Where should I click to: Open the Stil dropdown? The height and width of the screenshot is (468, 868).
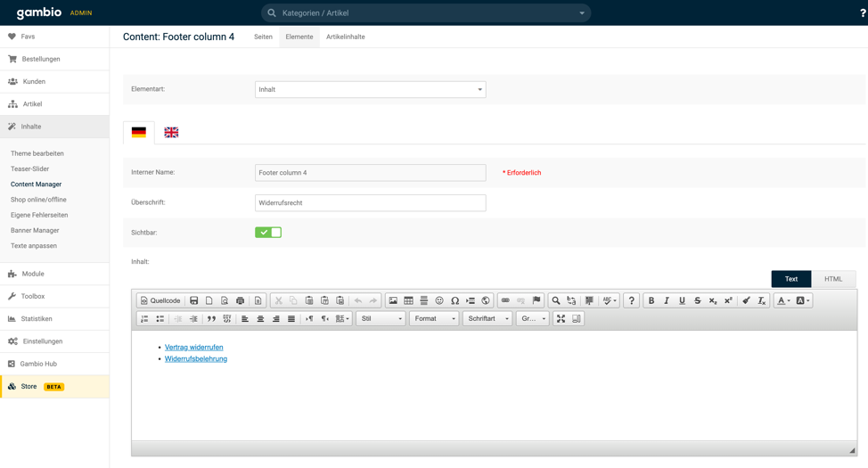[381, 319]
